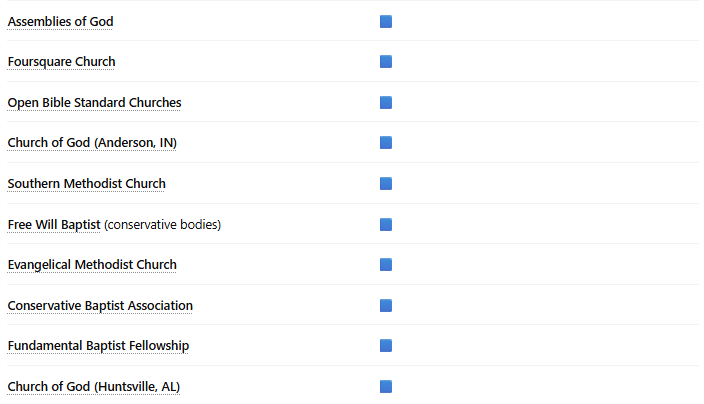The width and height of the screenshot is (704, 404).
Task: Open the Conservative Baptist Association link
Action: (x=100, y=305)
